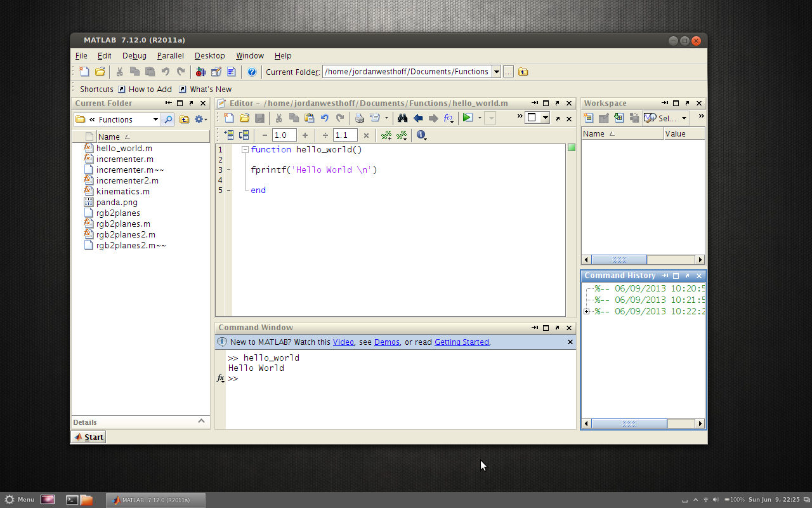
Task: Click the minus decrement button beside 1.0
Action: pyautogui.click(x=265, y=135)
